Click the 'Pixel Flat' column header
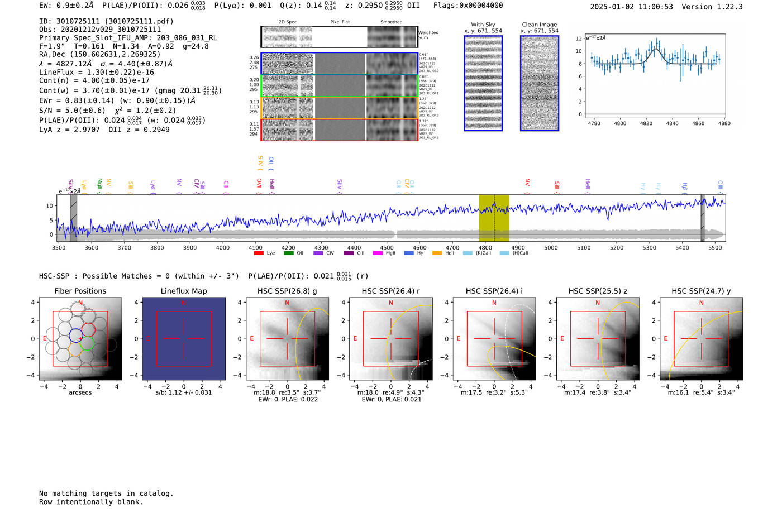Viewport: 782px width, 532px height. [340, 22]
